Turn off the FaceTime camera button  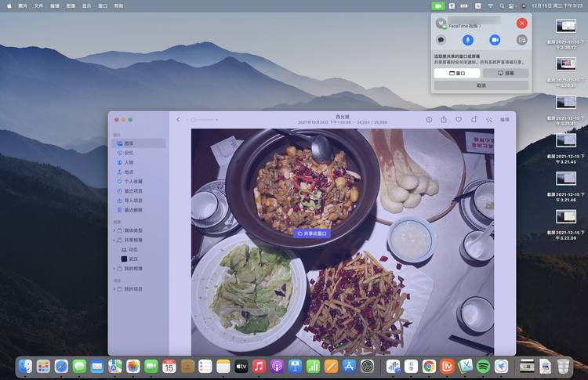click(495, 40)
